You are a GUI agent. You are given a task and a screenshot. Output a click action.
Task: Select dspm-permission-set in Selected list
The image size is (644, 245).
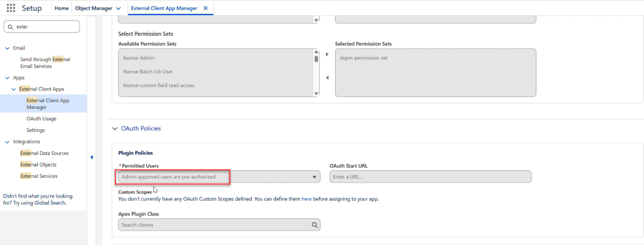[364, 58]
